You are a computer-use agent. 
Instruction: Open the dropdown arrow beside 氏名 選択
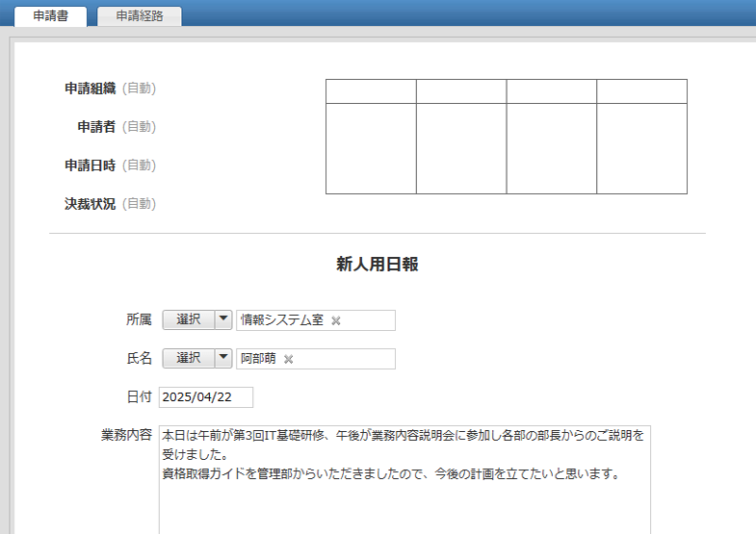tap(223, 358)
